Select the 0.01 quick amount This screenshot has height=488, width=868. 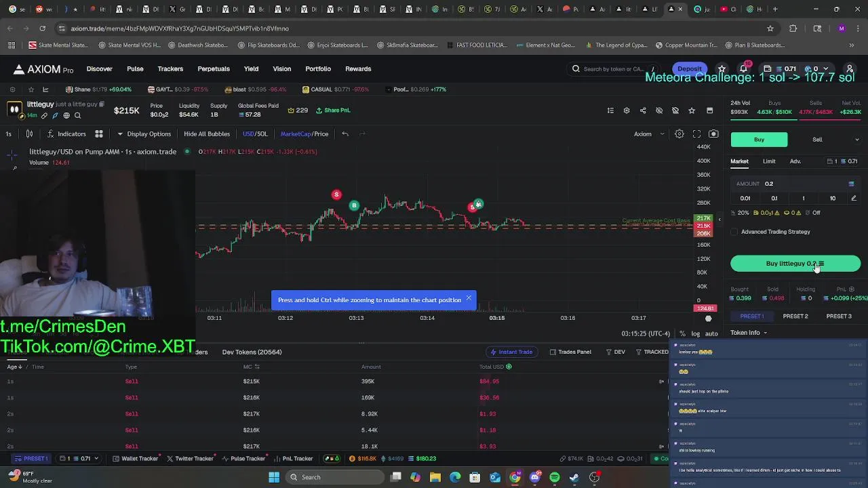coord(745,198)
